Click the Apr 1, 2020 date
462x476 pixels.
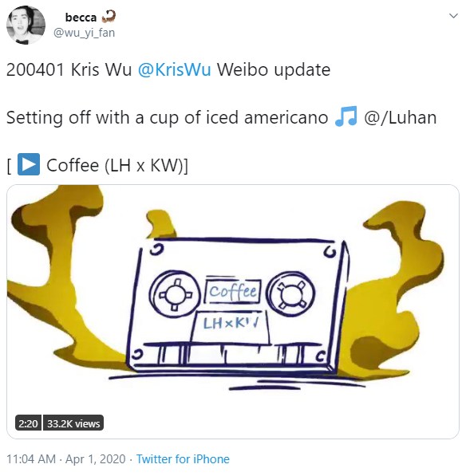96,459
